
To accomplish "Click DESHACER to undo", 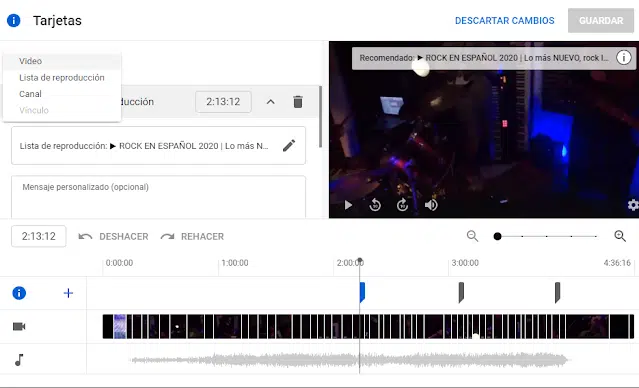I will coord(113,236).
